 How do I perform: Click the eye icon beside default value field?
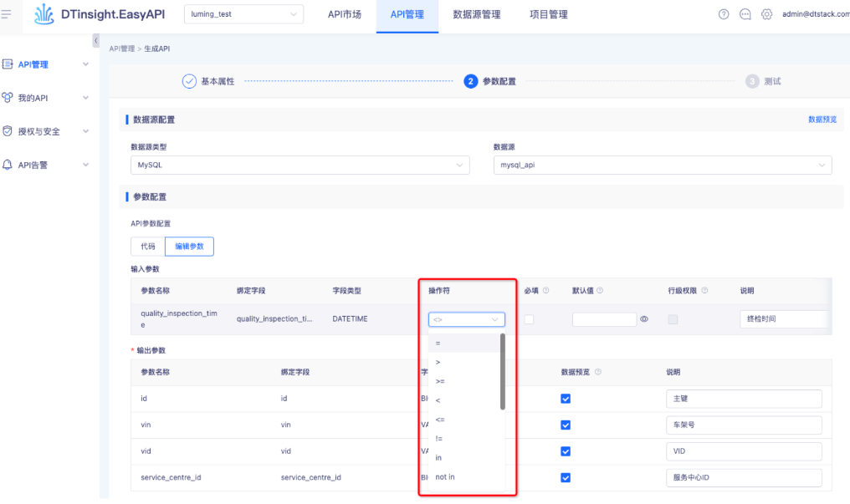pyautogui.click(x=644, y=319)
